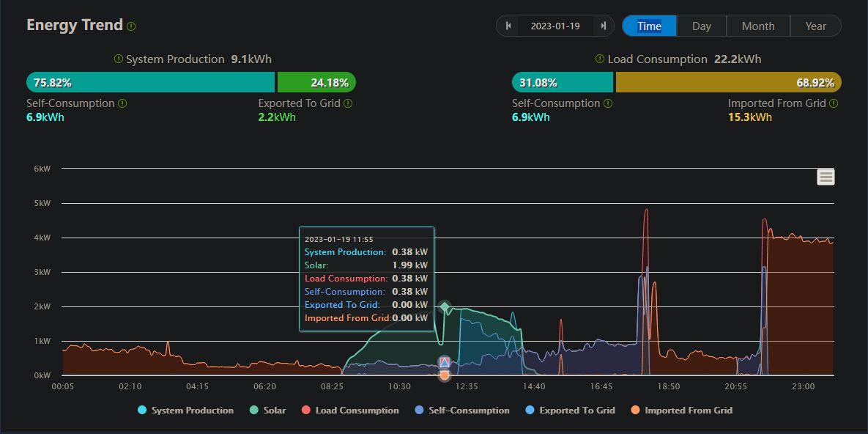Click the tooltip Solar 1.99 kW value
Image resolution: width=868 pixels, height=434 pixels.
click(x=409, y=265)
